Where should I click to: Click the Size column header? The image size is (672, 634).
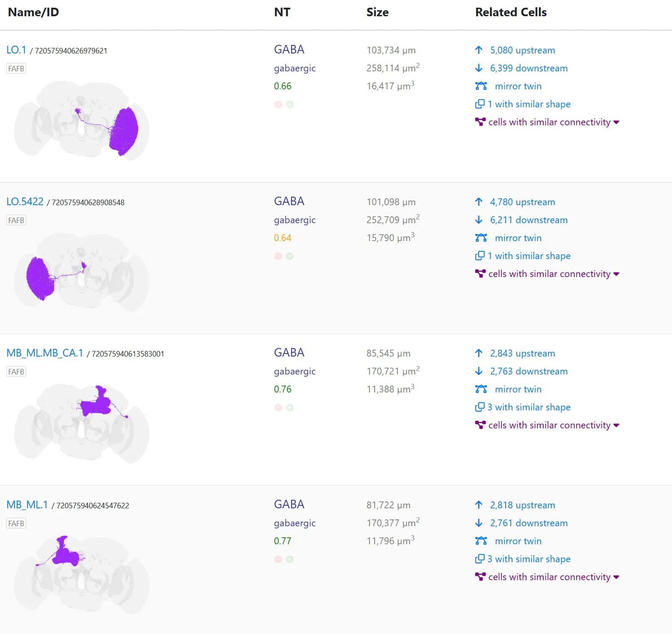point(377,12)
